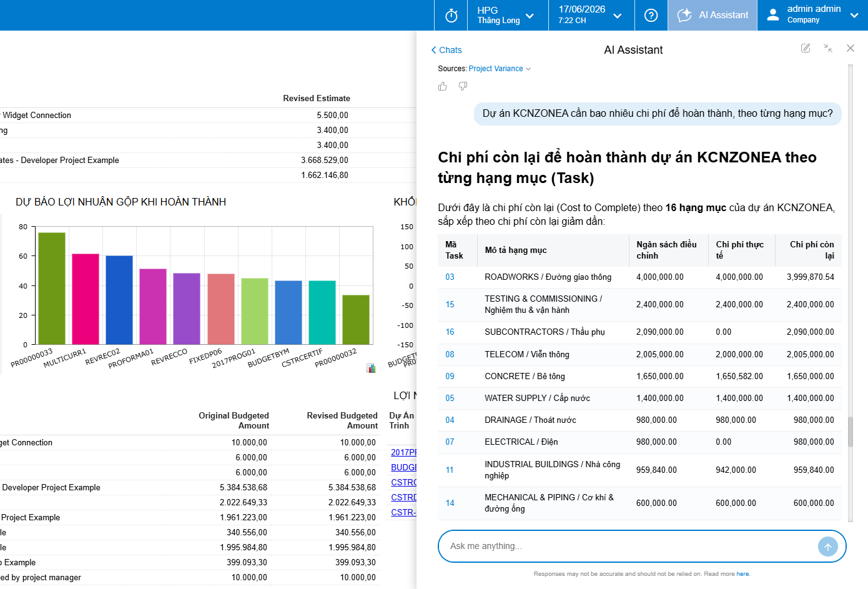Click the Original Budgeted Amount column header

click(234, 420)
